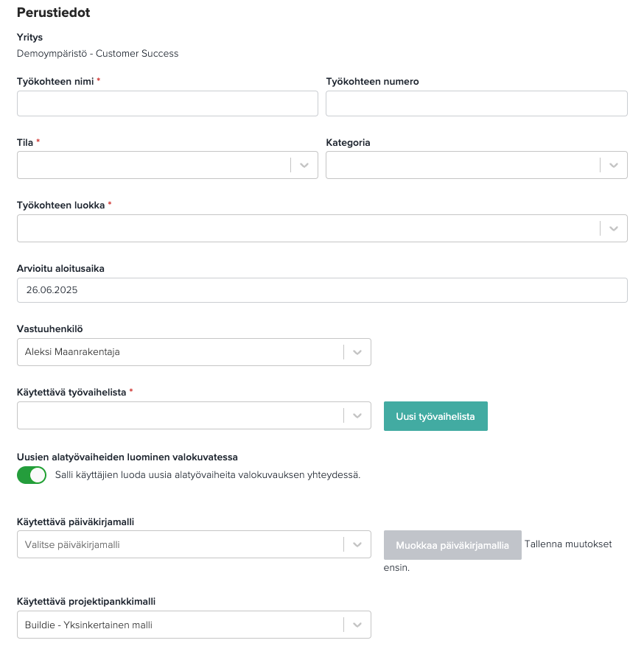Click the Työkohteen nimi input field

(x=167, y=104)
